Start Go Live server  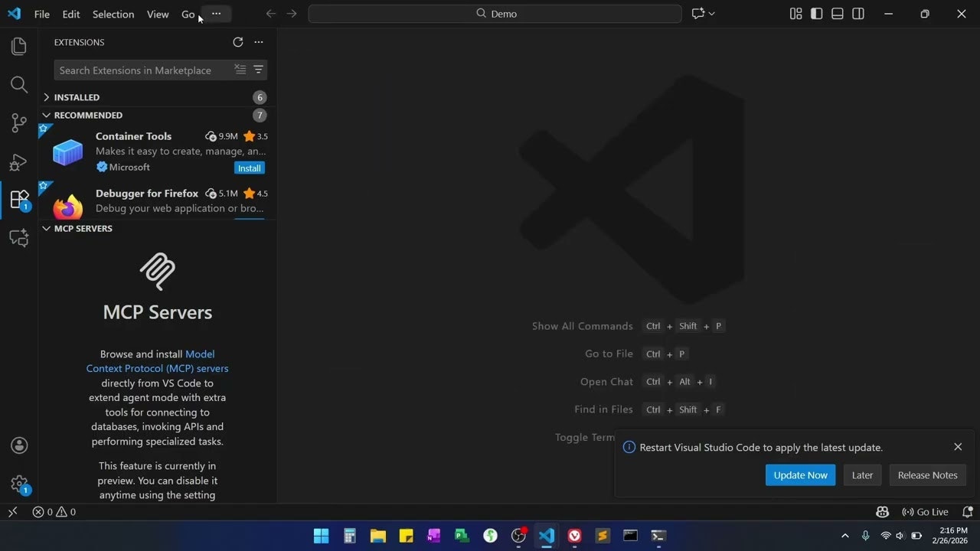pos(925,512)
